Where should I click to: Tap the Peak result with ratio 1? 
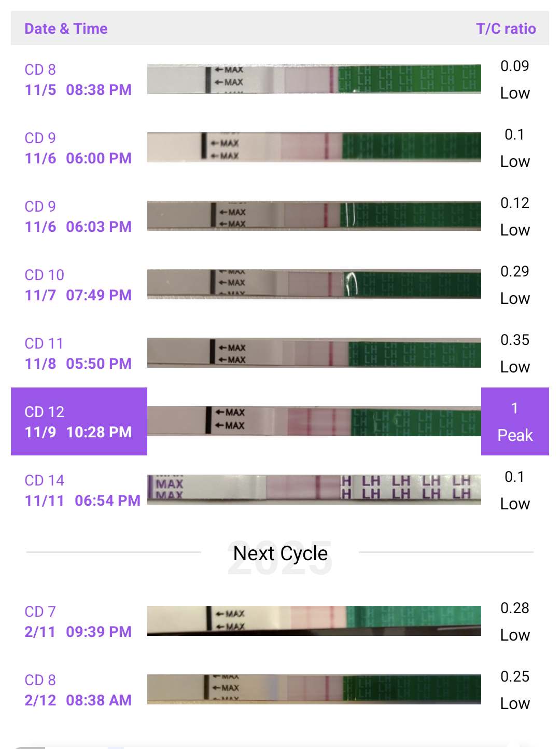click(514, 421)
